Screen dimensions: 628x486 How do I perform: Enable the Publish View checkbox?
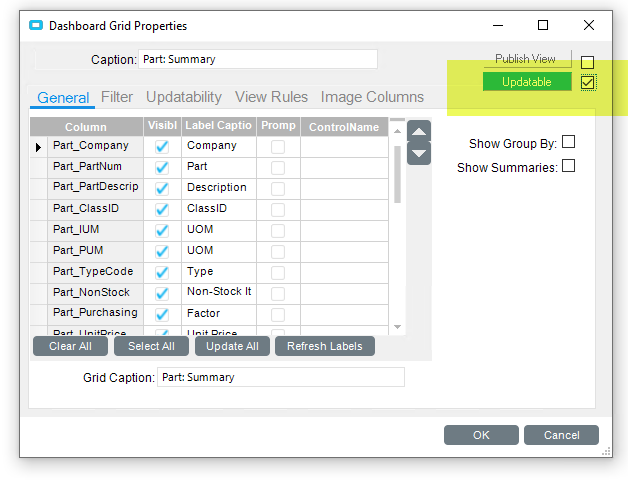pos(588,62)
